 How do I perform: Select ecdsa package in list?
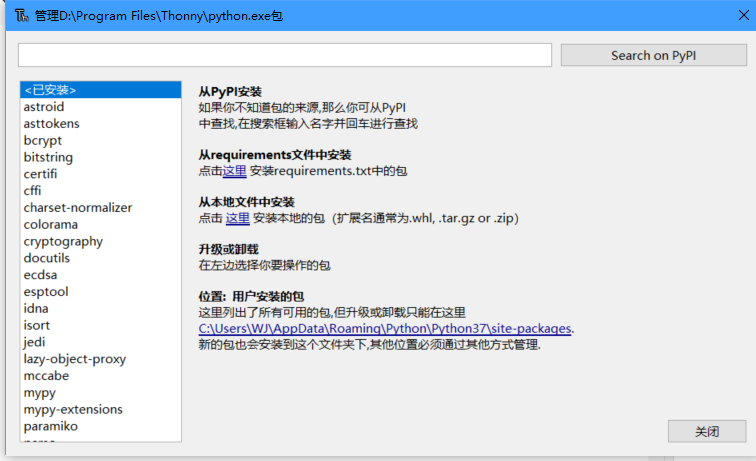point(101,275)
